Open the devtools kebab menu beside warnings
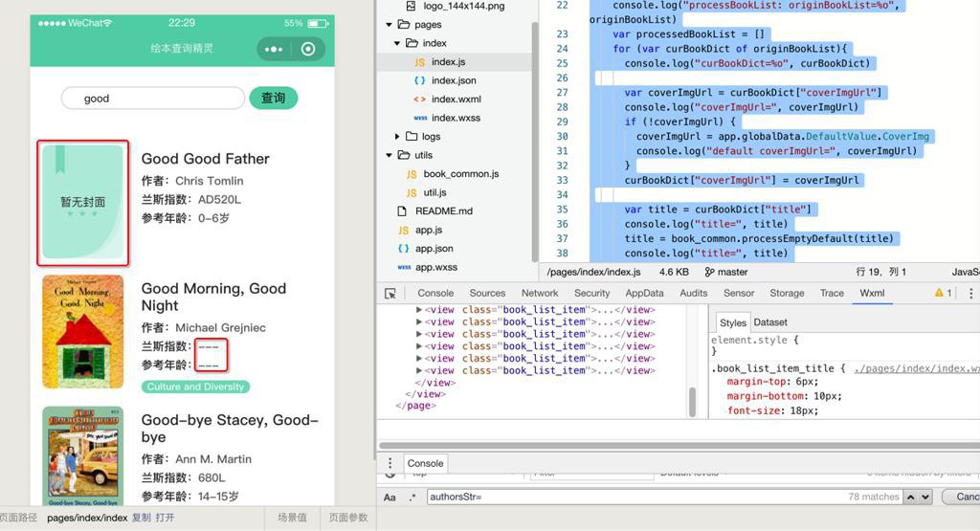Viewport: 980px width, 531px height. click(970, 294)
